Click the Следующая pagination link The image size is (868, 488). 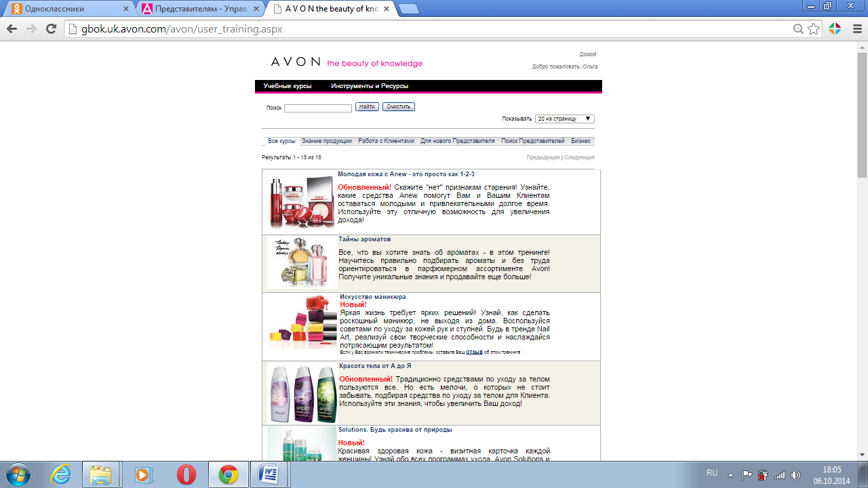coord(579,157)
